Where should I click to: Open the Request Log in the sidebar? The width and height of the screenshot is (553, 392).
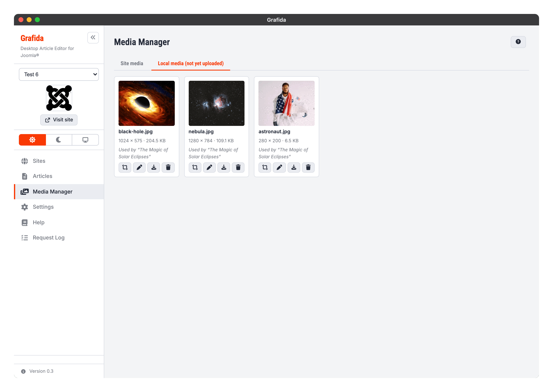pos(59,238)
